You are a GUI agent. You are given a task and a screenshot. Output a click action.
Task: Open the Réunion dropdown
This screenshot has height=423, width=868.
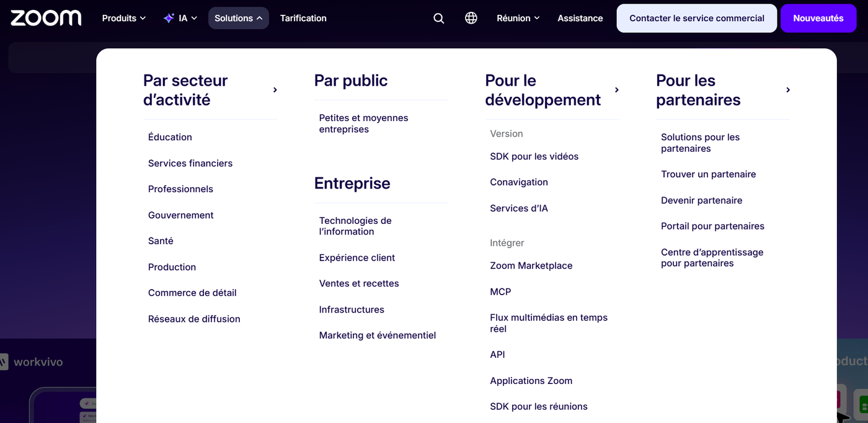pyautogui.click(x=518, y=19)
